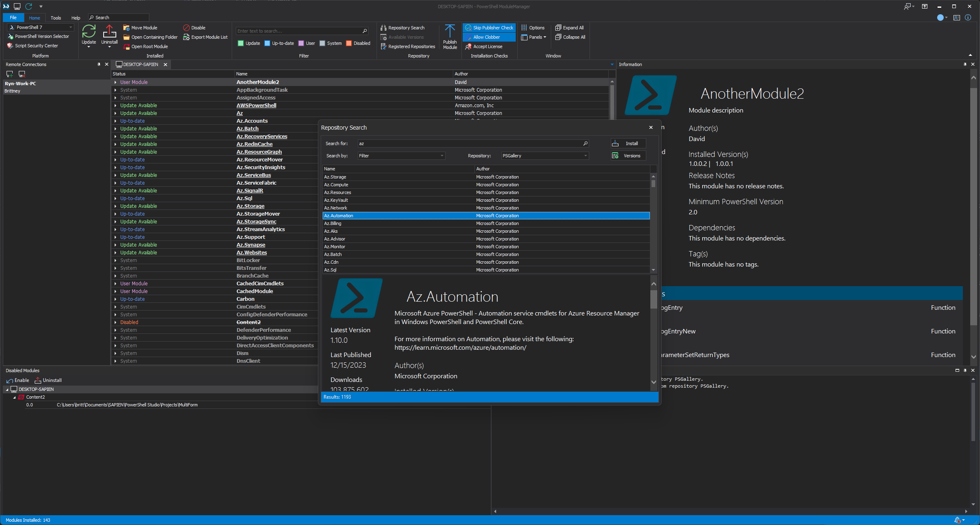This screenshot has width=980, height=525.
Task: Open the File menu
Action: (13, 18)
